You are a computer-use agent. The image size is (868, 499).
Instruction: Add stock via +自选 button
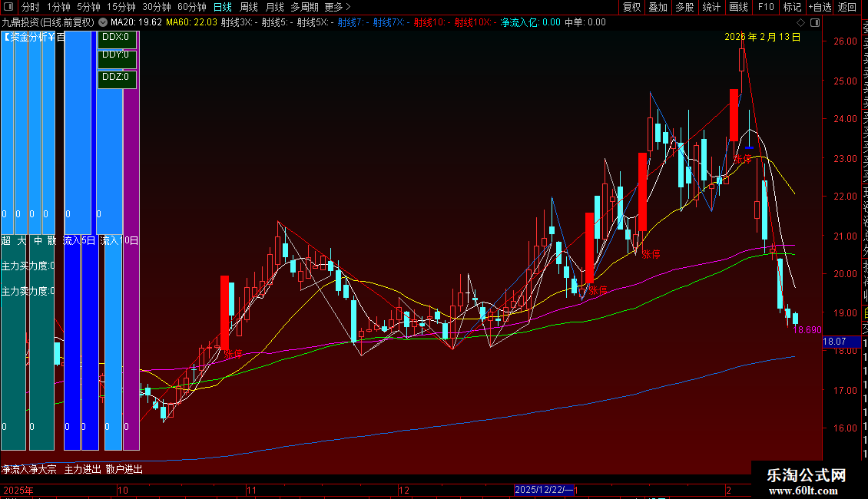tap(820, 7)
